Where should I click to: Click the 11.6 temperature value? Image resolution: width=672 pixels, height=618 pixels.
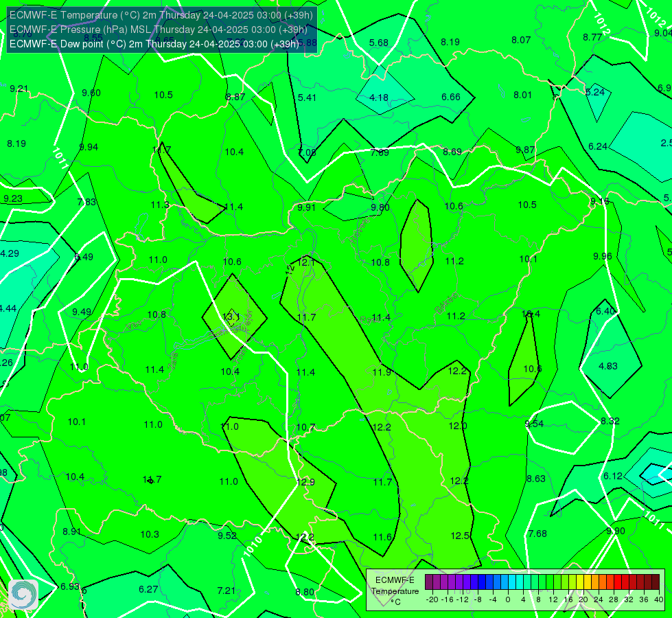click(382, 537)
